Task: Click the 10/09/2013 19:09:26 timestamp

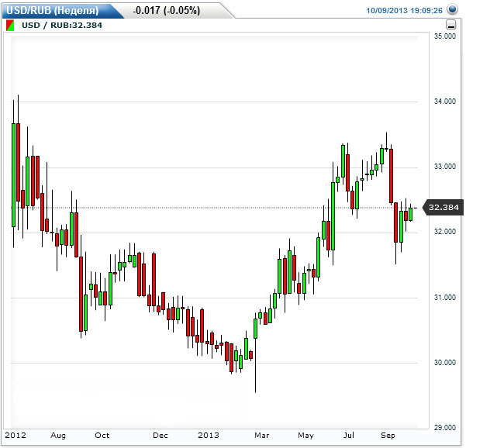Action: click(404, 10)
